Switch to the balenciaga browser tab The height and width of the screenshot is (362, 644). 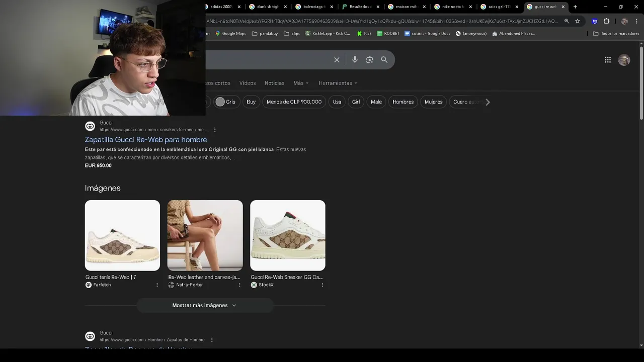314,7
